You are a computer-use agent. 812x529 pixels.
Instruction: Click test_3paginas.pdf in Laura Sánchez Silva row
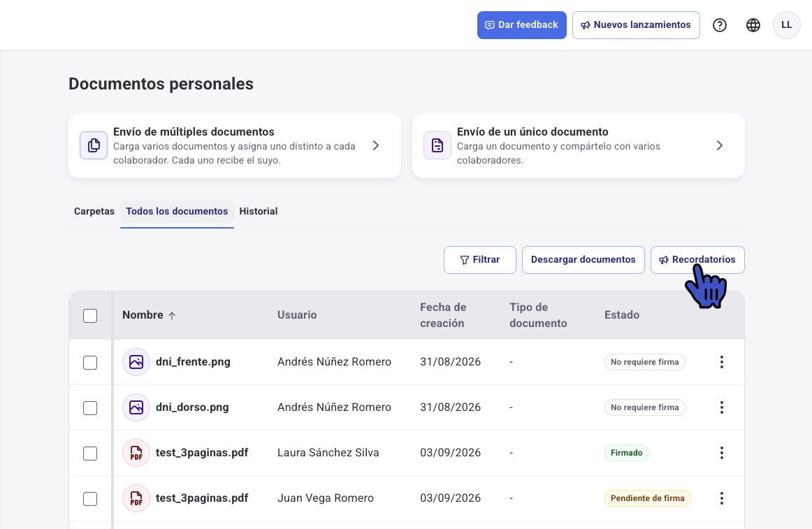(x=202, y=453)
